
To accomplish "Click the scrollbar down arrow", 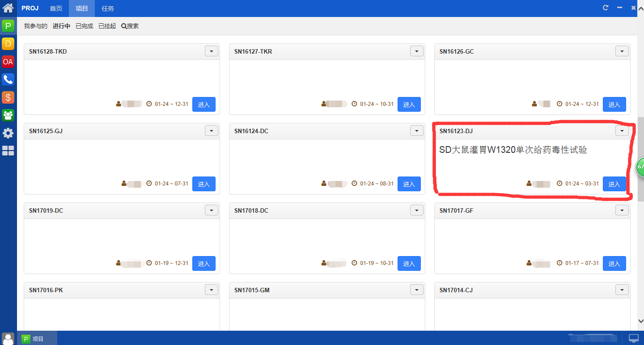I will click(x=640, y=321).
